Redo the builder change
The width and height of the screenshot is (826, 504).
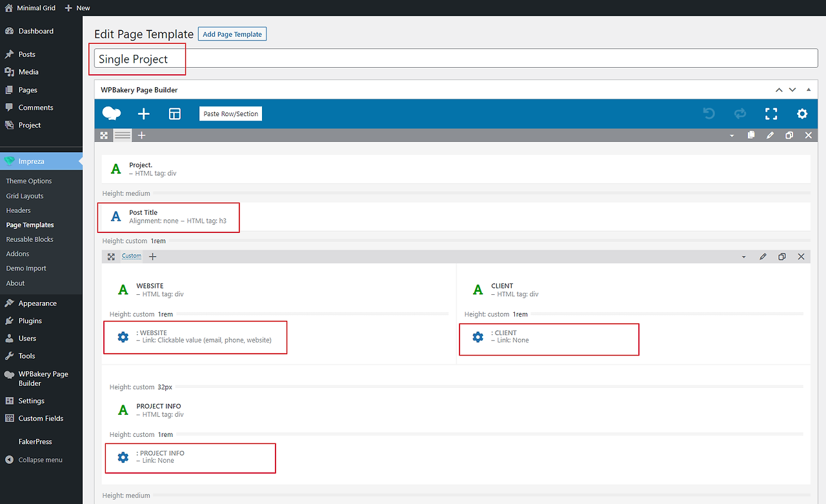point(740,114)
